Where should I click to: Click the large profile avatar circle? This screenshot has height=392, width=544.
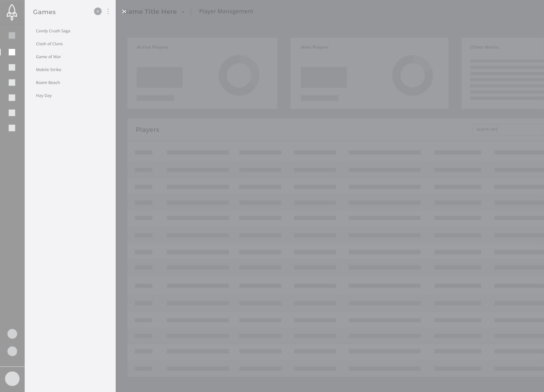coord(12,378)
